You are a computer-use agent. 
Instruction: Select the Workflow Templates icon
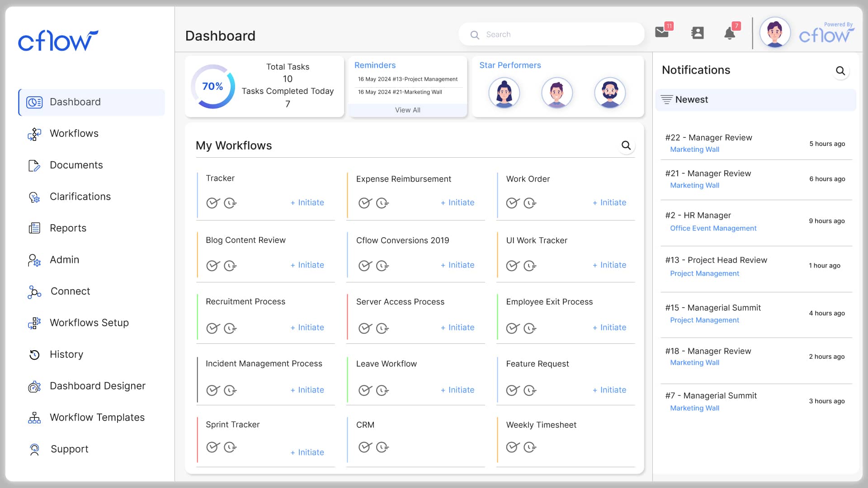coord(34,418)
